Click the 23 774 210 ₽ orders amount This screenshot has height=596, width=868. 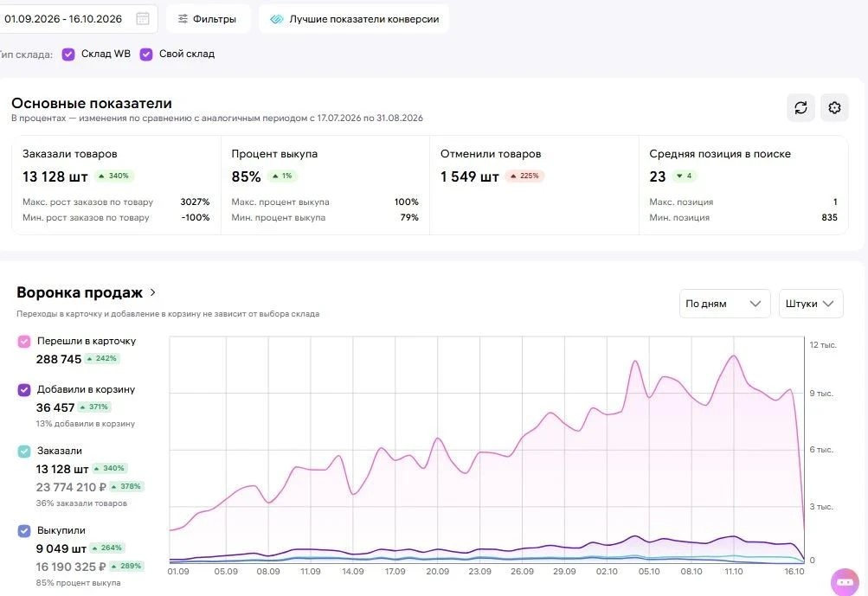71,487
